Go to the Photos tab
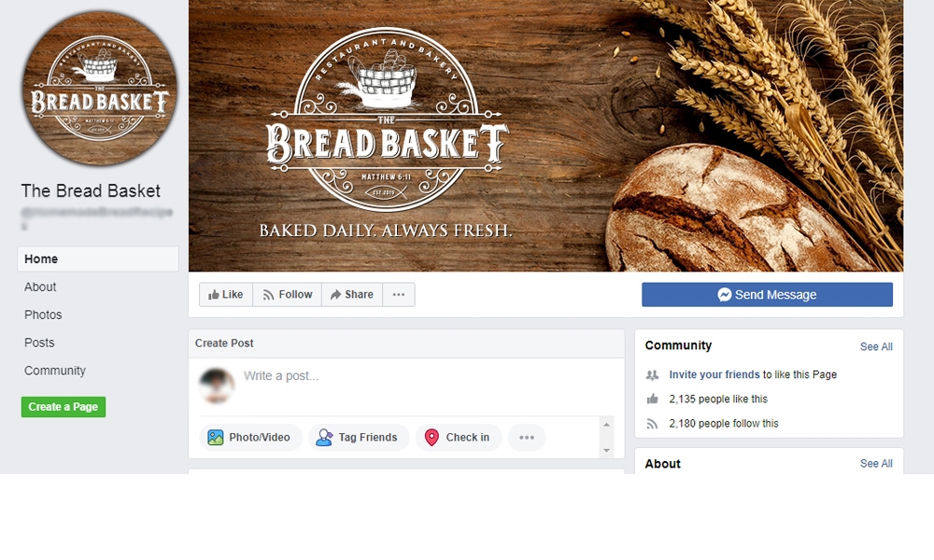The image size is (934, 560). coord(43,315)
